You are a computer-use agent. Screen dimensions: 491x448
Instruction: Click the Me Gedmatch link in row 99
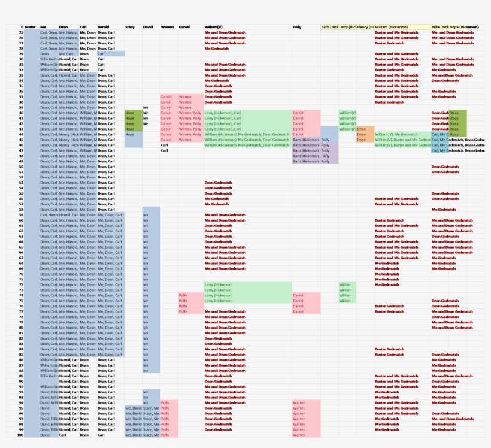[383, 431]
